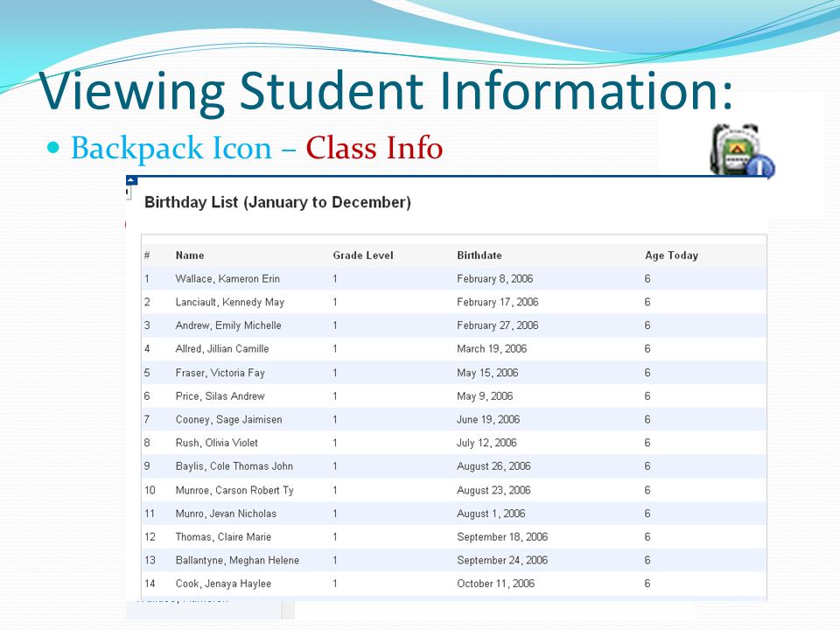Click birthdate 'August 1, 2006'
840x630 pixels.
click(491, 514)
